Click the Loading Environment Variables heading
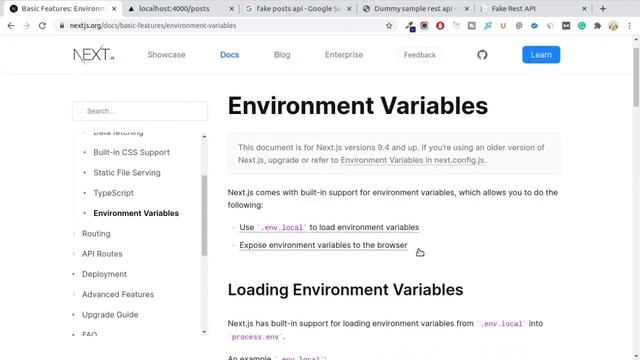 tap(345, 290)
